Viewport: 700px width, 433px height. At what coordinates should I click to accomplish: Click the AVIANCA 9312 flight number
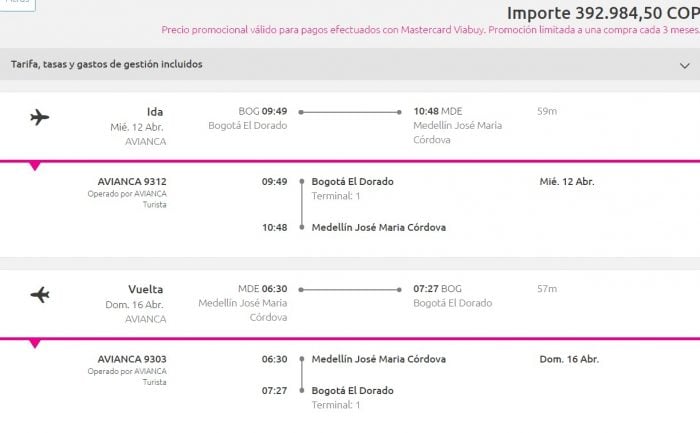click(x=132, y=182)
